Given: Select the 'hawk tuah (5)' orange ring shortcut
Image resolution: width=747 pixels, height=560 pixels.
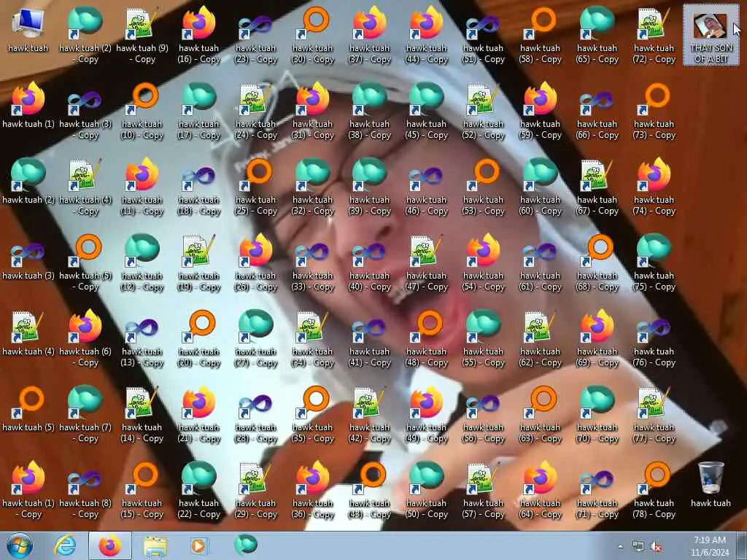Looking at the screenshot, I should click(28, 409).
